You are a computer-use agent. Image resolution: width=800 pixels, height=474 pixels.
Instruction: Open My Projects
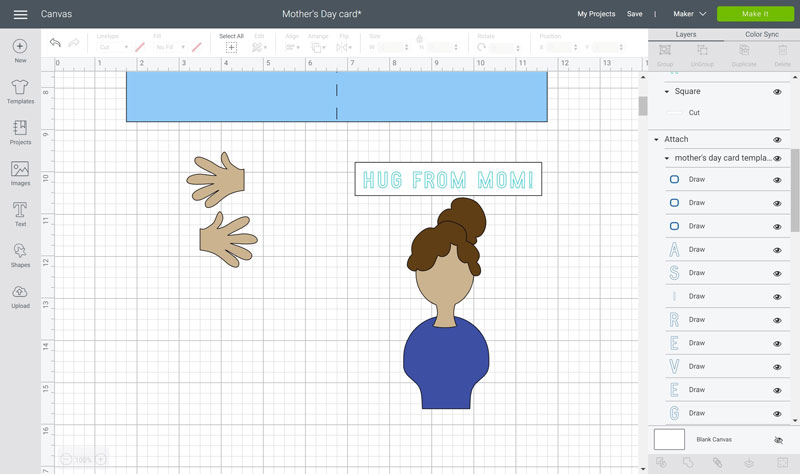596,14
